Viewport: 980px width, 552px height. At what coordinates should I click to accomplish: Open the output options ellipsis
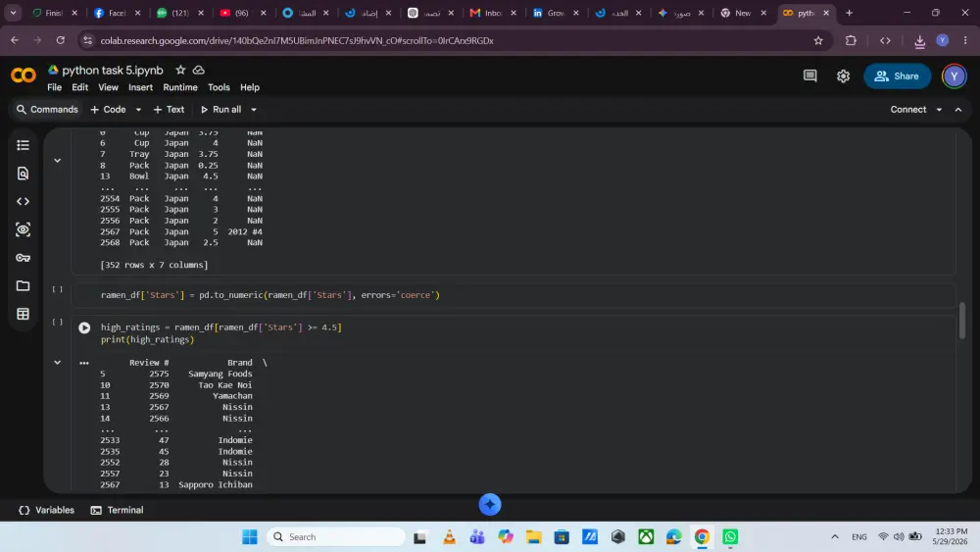click(84, 363)
